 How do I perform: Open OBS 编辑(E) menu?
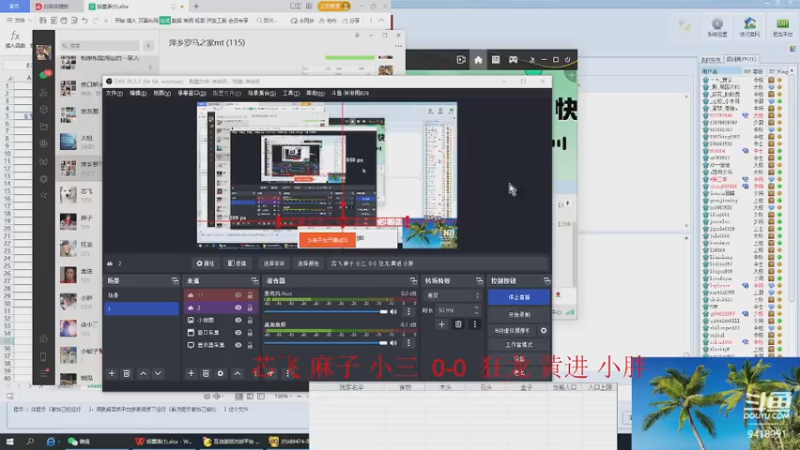coord(138,93)
